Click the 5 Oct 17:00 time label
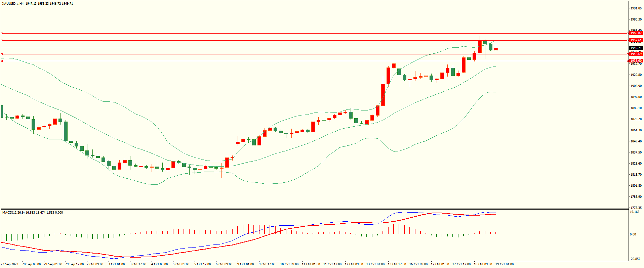 [203, 264]
